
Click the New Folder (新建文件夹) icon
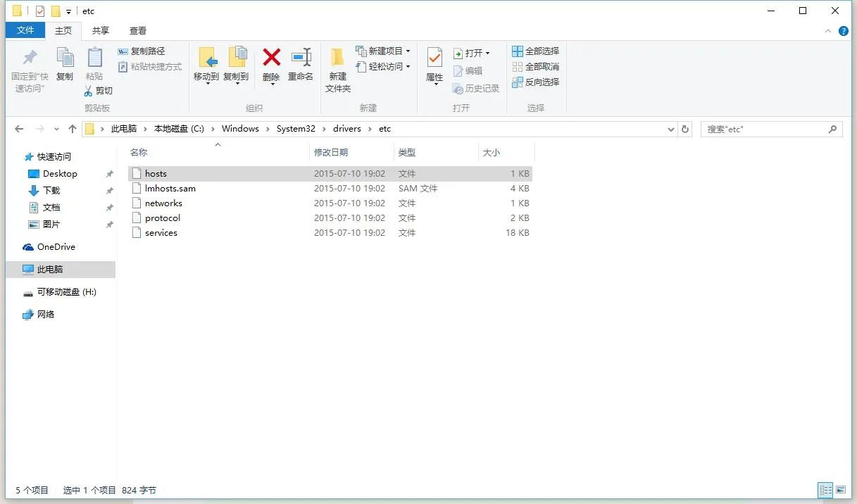[337, 67]
